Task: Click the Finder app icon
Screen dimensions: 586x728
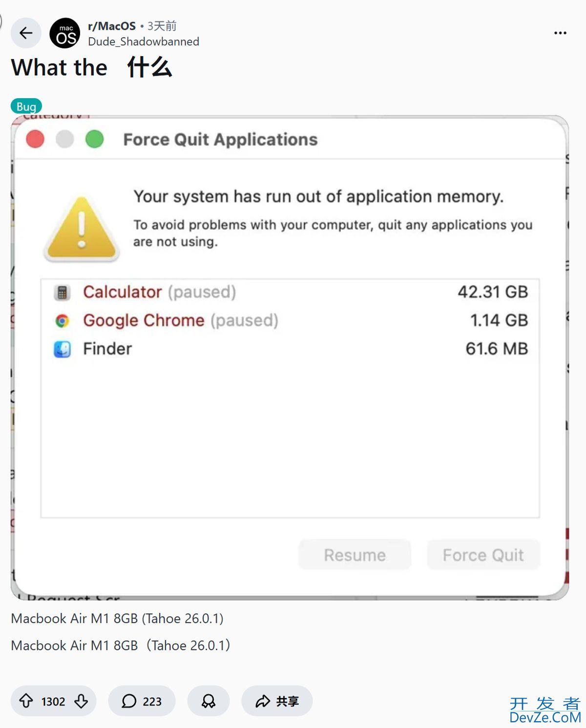Action: tap(62, 349)
